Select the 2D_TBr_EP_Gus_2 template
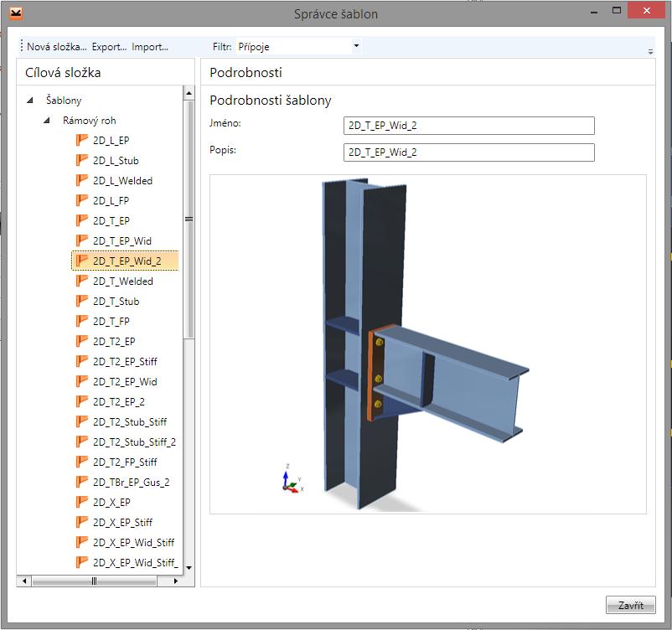Screen dimensions: 672x630 click(132, 483)
